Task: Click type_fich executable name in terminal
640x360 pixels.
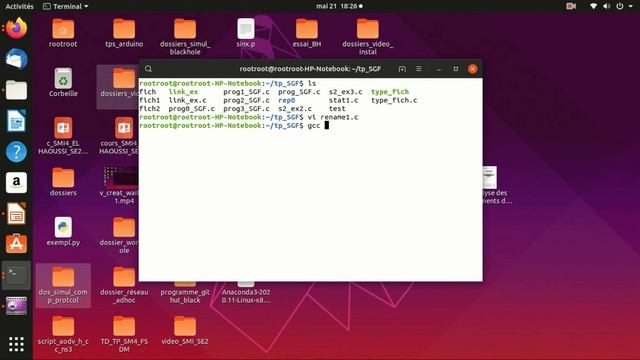Action: pos(390,92)
